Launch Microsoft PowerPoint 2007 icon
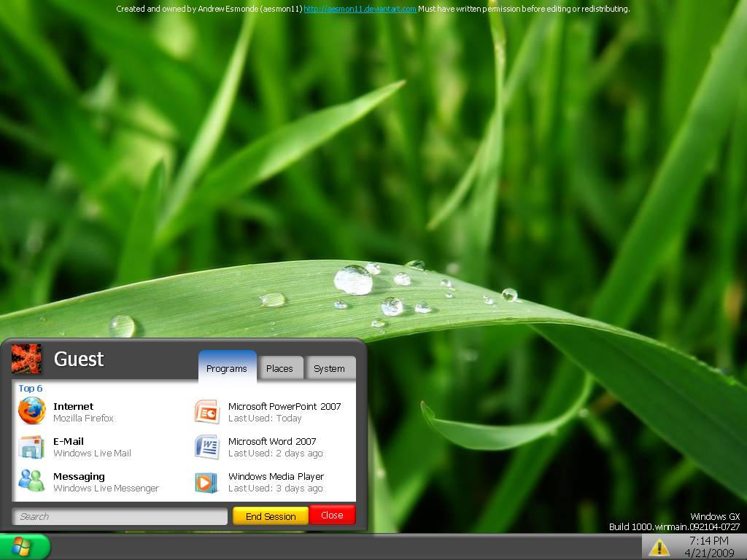Image resolution: width=747 pixels, height=560 pixels. pyautogui.click(x=206, y=411)
